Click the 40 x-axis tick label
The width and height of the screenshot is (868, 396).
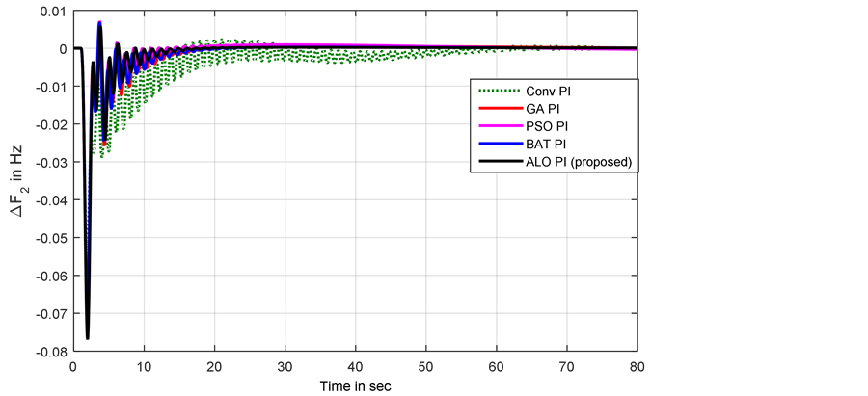coord(355,366)
